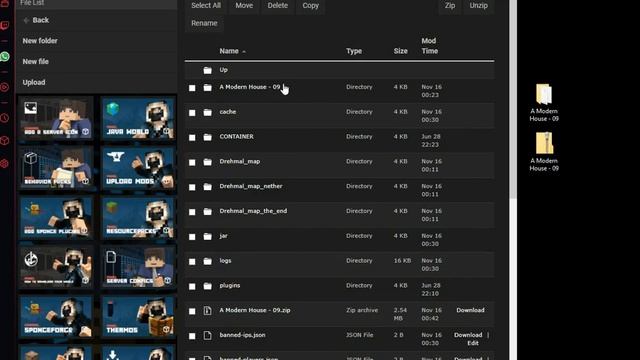Check the box for the jar directory
640x360 pixels.
click(192, 237)
